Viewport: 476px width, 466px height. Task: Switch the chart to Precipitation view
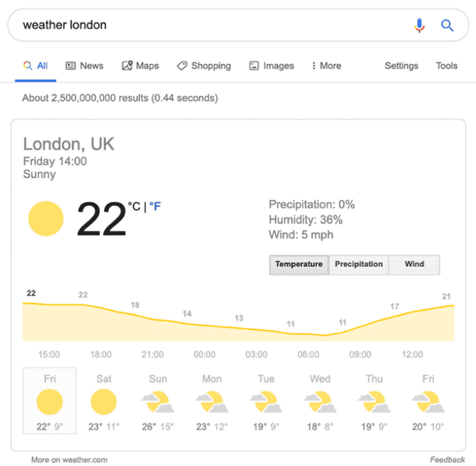pyautogui.click(x=358, y=264)
